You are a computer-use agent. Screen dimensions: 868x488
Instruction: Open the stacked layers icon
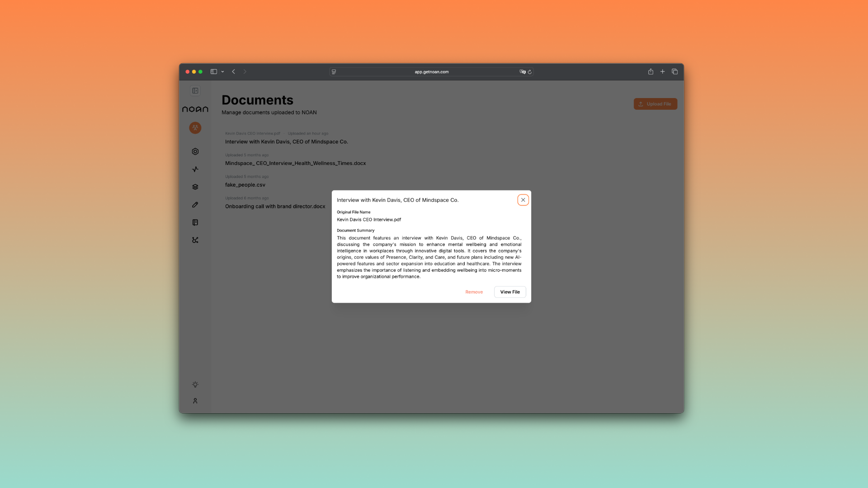(195, 187)
